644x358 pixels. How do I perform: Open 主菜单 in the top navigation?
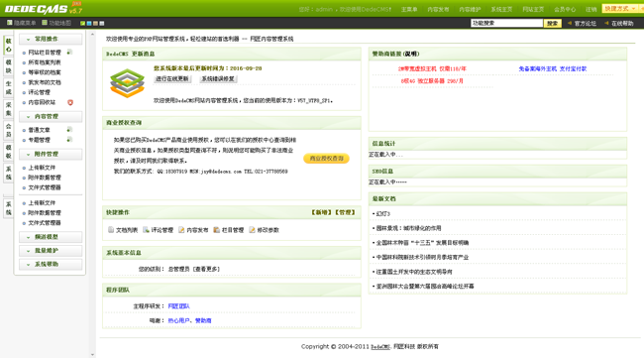coord(409,9)
